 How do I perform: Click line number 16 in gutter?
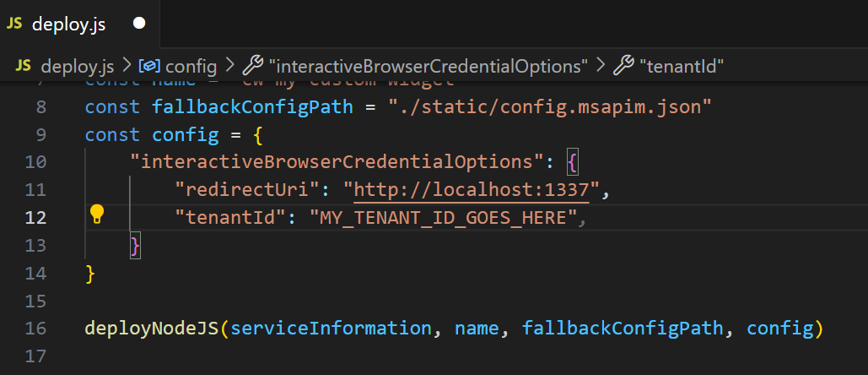(x=36, y=328)
